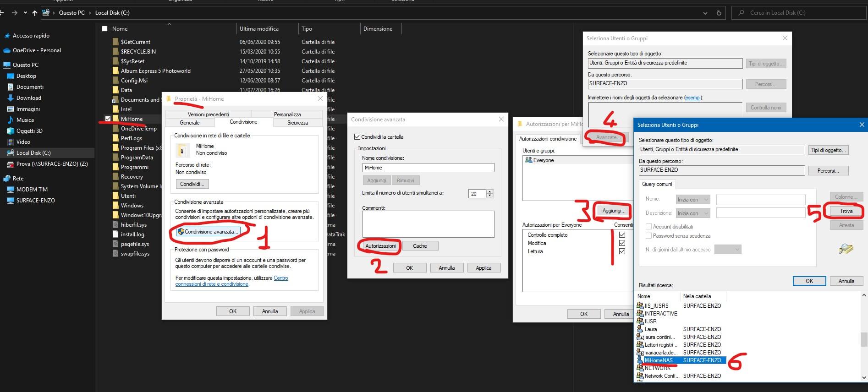Switch to the Sicurezza tab
Image resolution: width=868 pixels, height=392 pixels.
297,123
